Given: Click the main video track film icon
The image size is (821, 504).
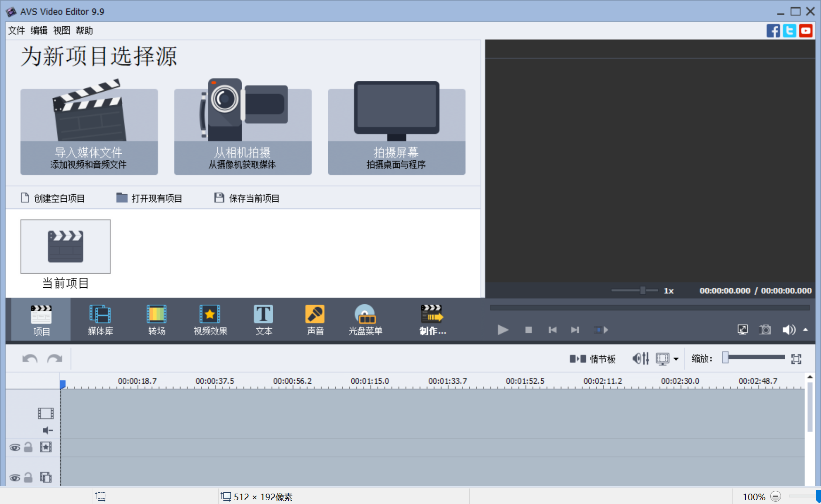Looking at the screenshot, I should (46, 413).
